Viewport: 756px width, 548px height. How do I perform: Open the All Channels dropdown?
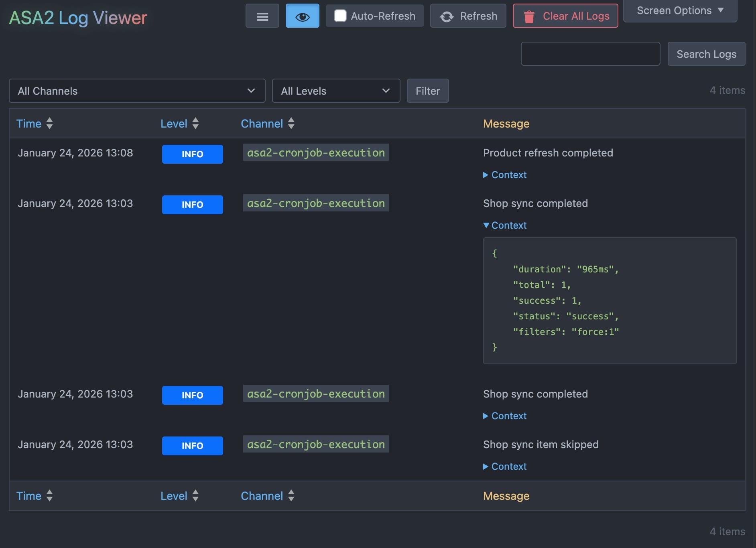[137, 91]
